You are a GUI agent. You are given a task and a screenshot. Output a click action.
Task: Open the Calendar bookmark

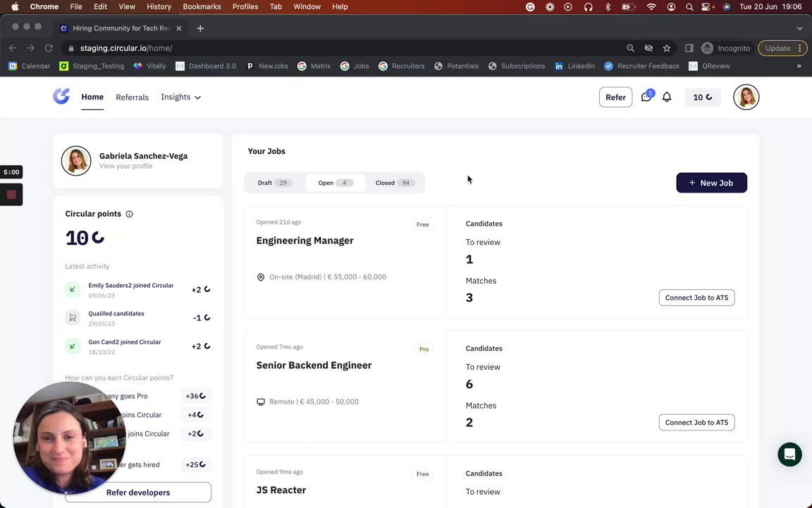coord(30,66)
